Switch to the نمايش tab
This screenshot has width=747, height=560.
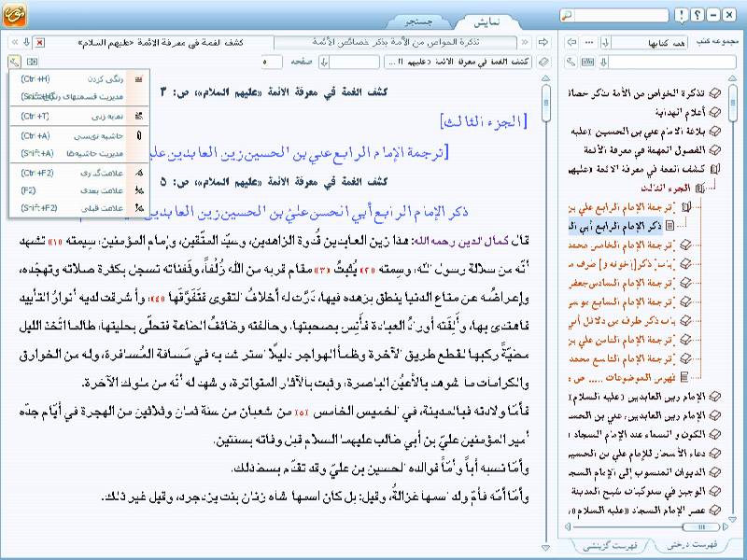486,21
